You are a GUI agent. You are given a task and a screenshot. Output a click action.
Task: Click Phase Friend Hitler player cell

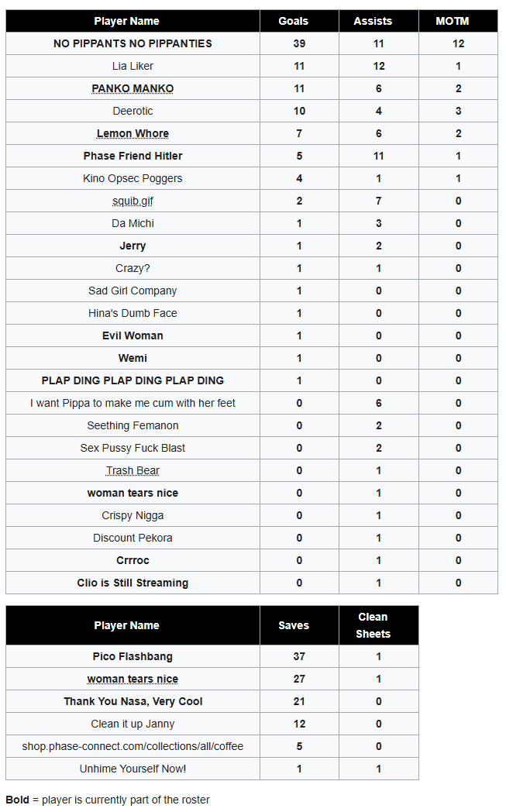pos(133,156)
